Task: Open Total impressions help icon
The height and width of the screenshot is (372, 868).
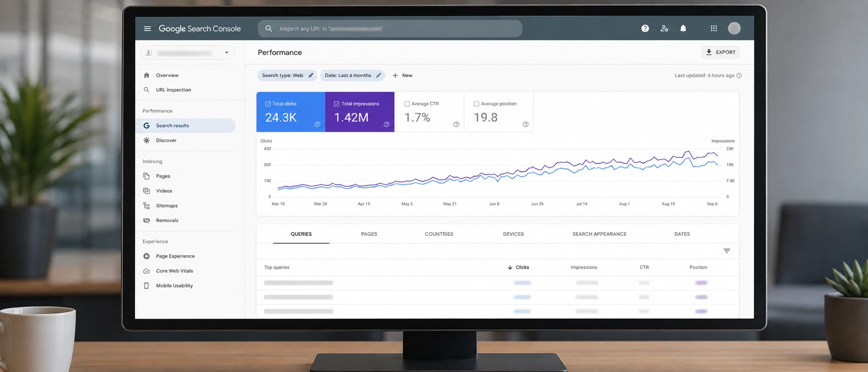Action: click(x=387, y=124)
